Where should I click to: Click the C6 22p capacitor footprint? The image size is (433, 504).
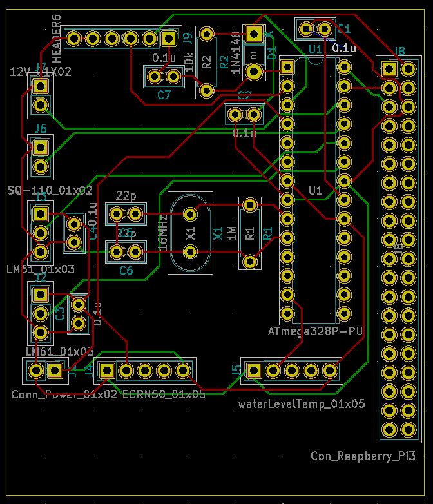(126, 251)
